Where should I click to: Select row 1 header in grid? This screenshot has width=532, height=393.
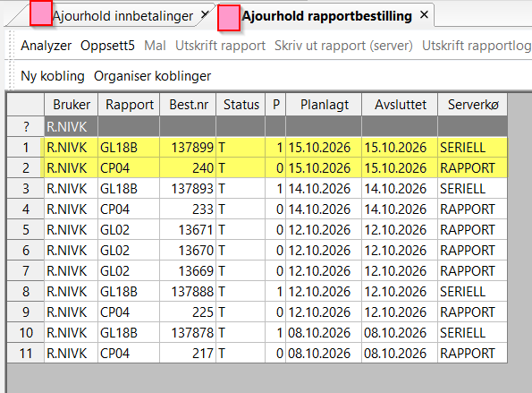click(25, 148)
